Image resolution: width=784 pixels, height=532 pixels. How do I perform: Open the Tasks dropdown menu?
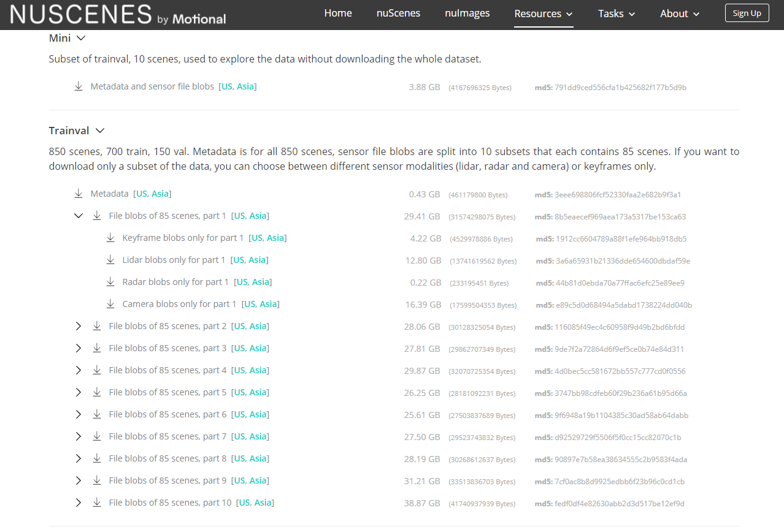(x=616, y=13)
